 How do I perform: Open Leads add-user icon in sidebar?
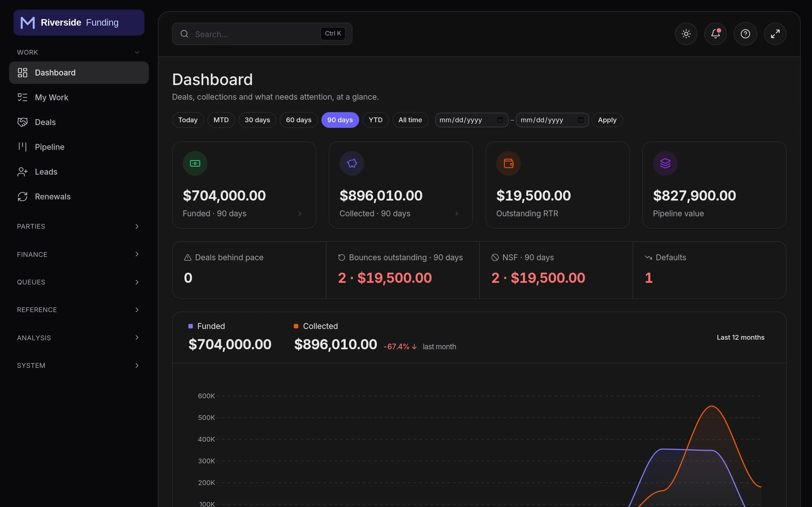pos(23,172)
